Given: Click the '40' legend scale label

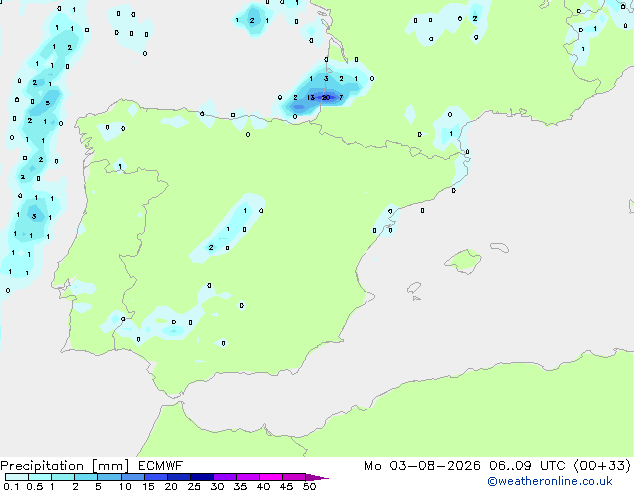Looking at the screenshot, I should click(263, 486).
